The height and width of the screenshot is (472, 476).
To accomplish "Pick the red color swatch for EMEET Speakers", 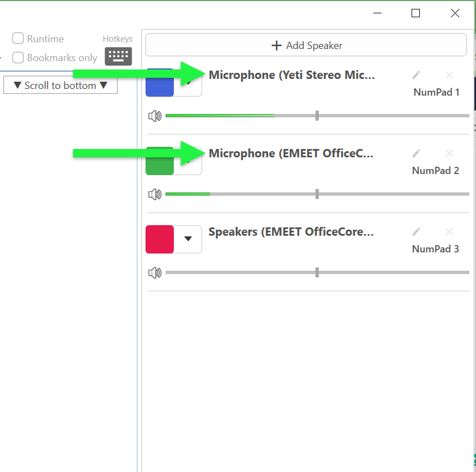I will click(x=159, y=239).
